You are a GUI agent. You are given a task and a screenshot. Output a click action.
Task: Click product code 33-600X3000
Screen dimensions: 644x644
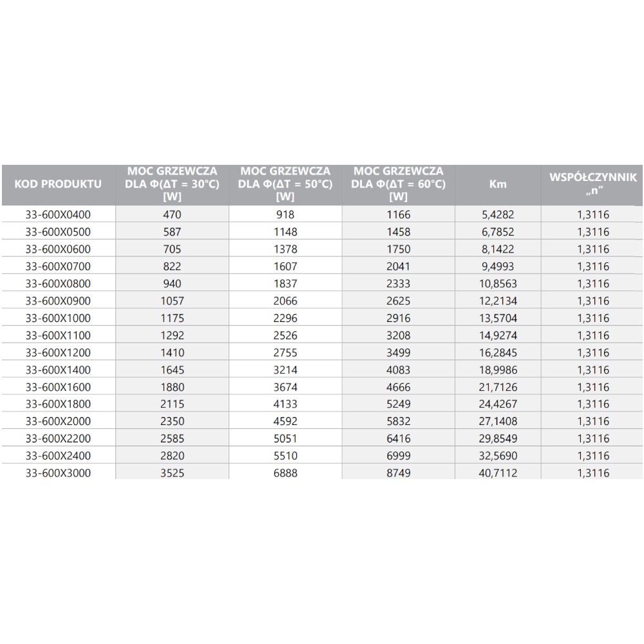(58, 473)
